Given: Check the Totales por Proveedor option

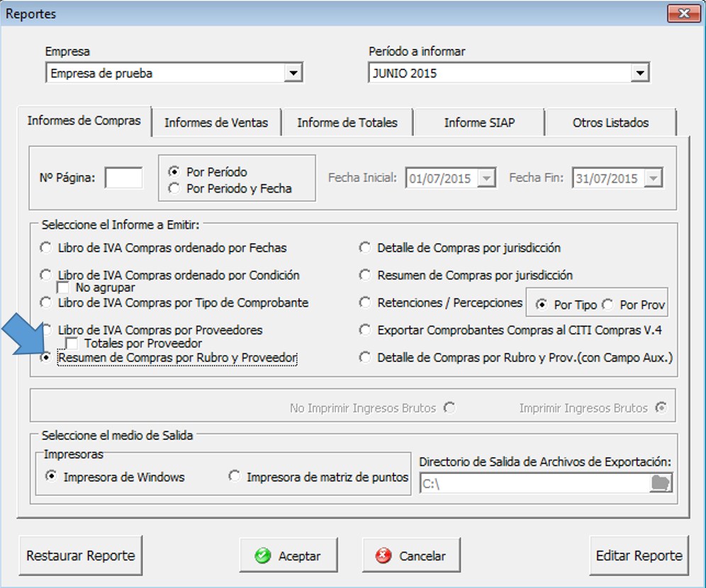Looking at the screenshot, I should click(72, 344).
